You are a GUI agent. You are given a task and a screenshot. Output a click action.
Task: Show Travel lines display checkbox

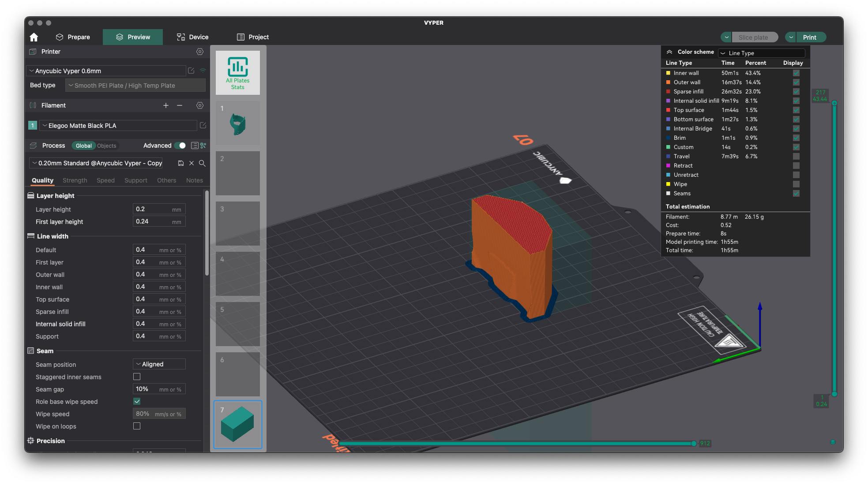click(796, 156)
